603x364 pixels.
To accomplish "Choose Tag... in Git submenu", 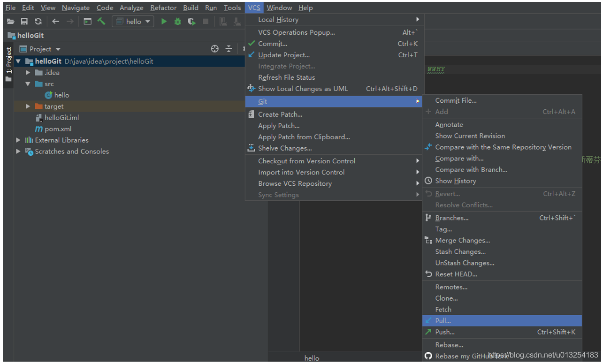I will pyautogui.click(x=502, y=229).
